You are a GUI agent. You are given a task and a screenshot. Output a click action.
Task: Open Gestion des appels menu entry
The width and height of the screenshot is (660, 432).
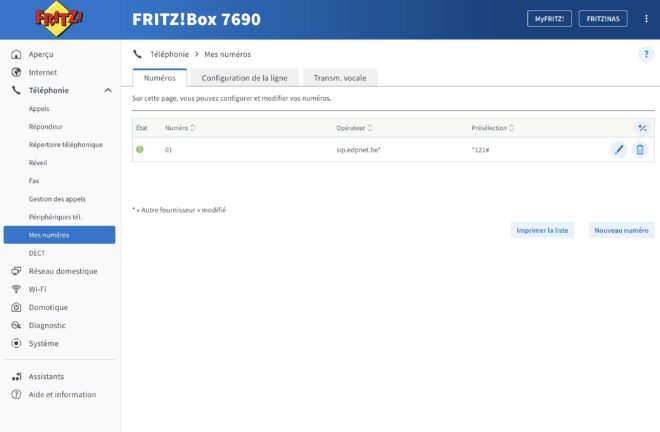tap(57, 198)
